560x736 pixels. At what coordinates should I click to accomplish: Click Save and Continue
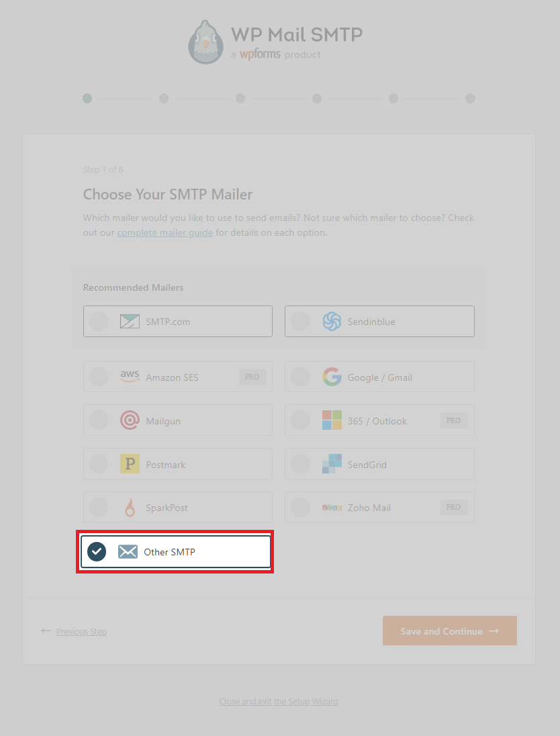coord(449,631)
